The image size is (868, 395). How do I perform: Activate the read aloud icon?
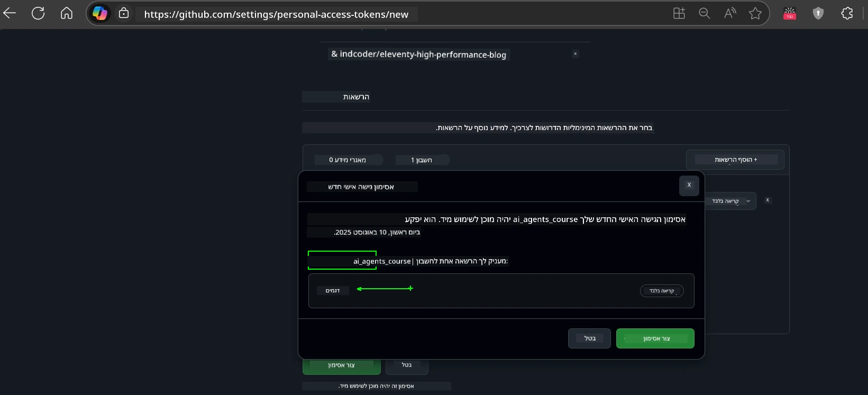730,14
